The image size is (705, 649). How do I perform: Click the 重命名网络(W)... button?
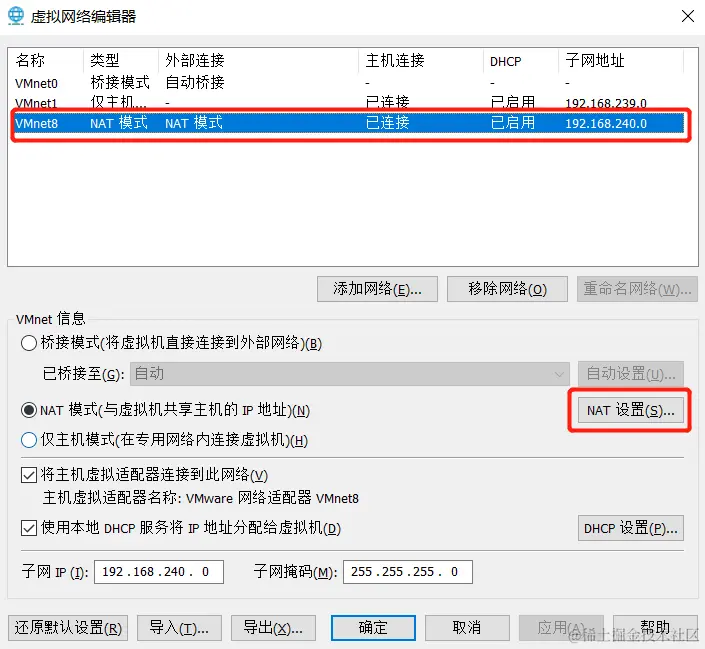637,289
